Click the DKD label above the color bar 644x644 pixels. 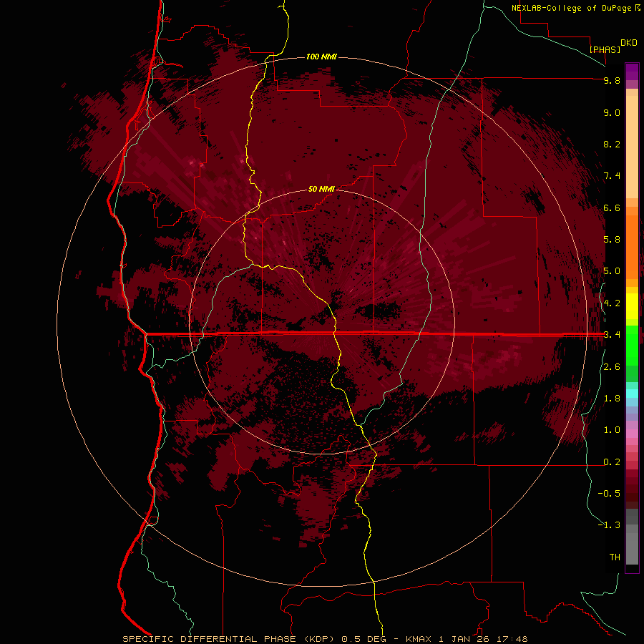click(x=629, y=43)
